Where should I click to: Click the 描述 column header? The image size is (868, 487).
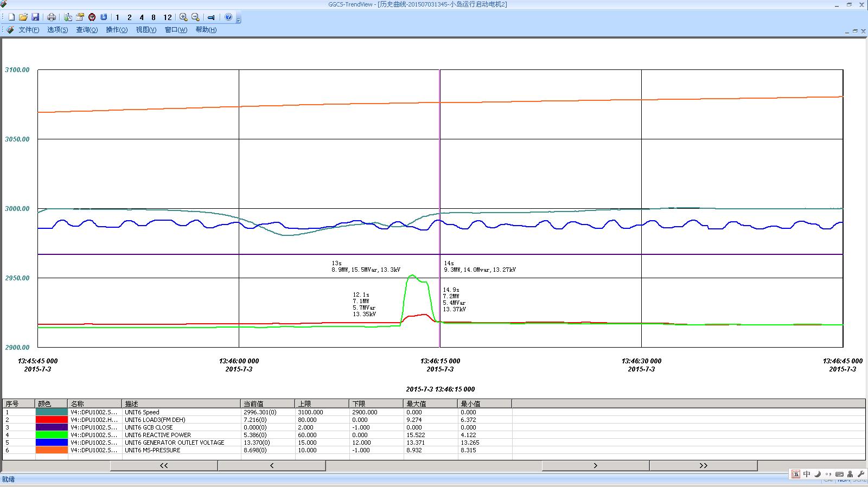coord(182,404)
